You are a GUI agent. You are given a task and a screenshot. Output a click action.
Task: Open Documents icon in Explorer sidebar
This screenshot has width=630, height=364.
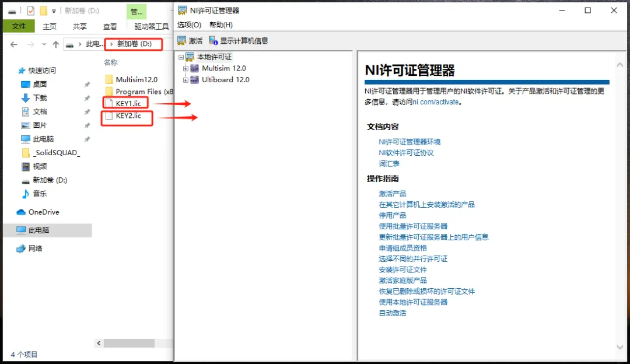(25, 111)
